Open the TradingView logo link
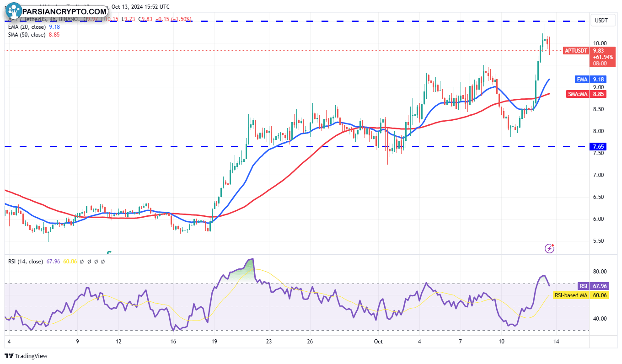The image size is (622, 364). [26, 356]
